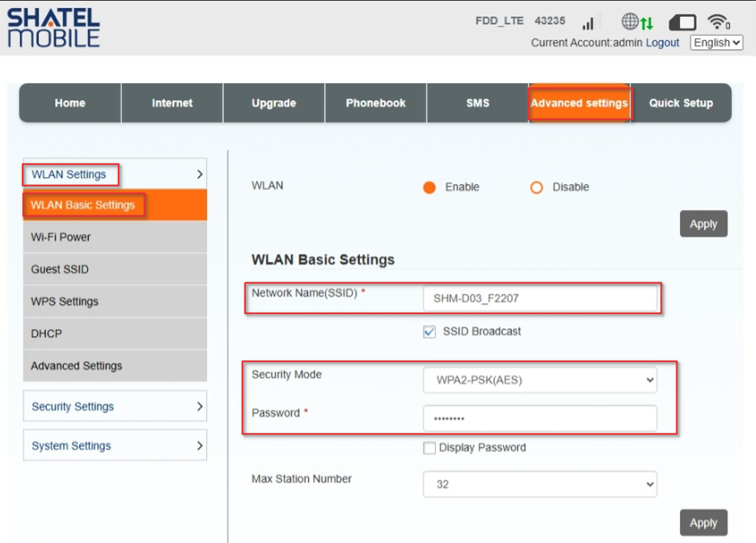Open the Home tab
The width and height of the screenshot is (756, 543).
pos(70,103)
